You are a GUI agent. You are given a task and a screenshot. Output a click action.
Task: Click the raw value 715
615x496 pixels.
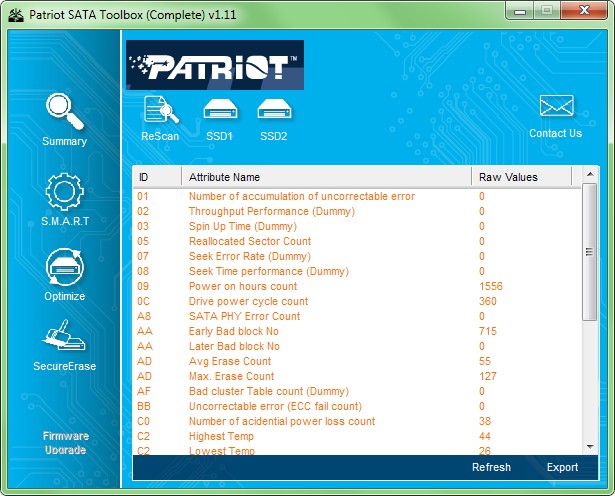click(488, 331)
